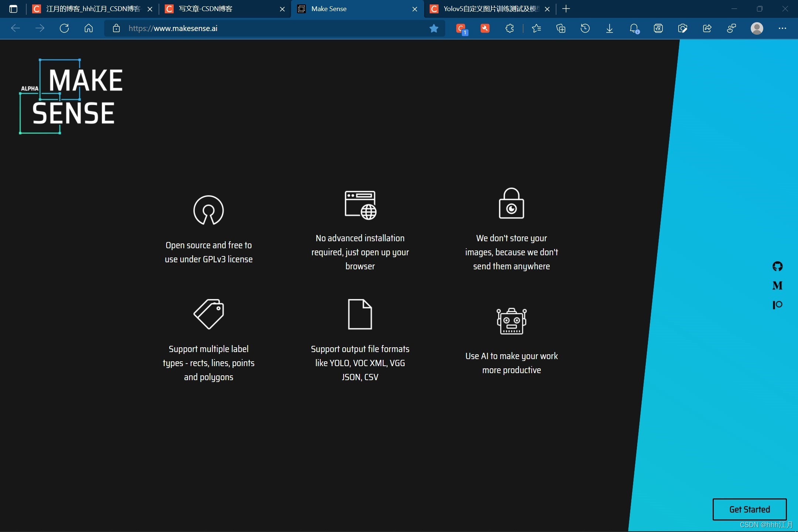
Task: Click the browser forward arrow
Action: (x=40, y=28)
